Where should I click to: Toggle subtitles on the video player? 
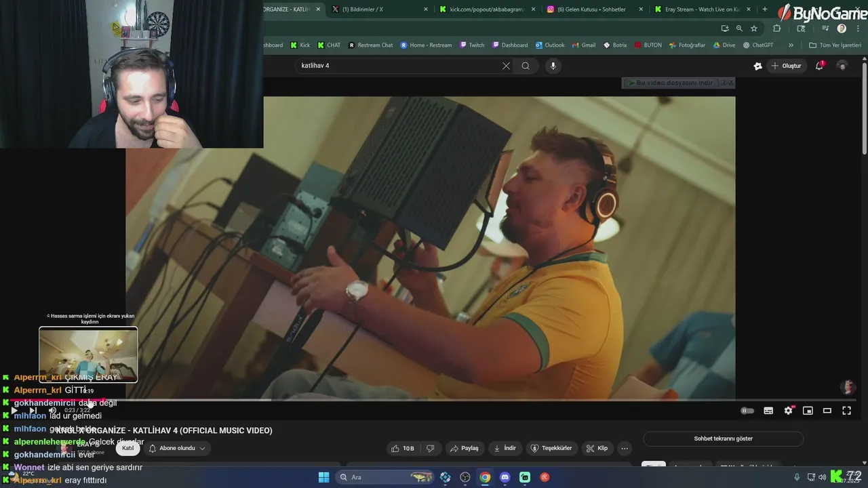[768, 411]
